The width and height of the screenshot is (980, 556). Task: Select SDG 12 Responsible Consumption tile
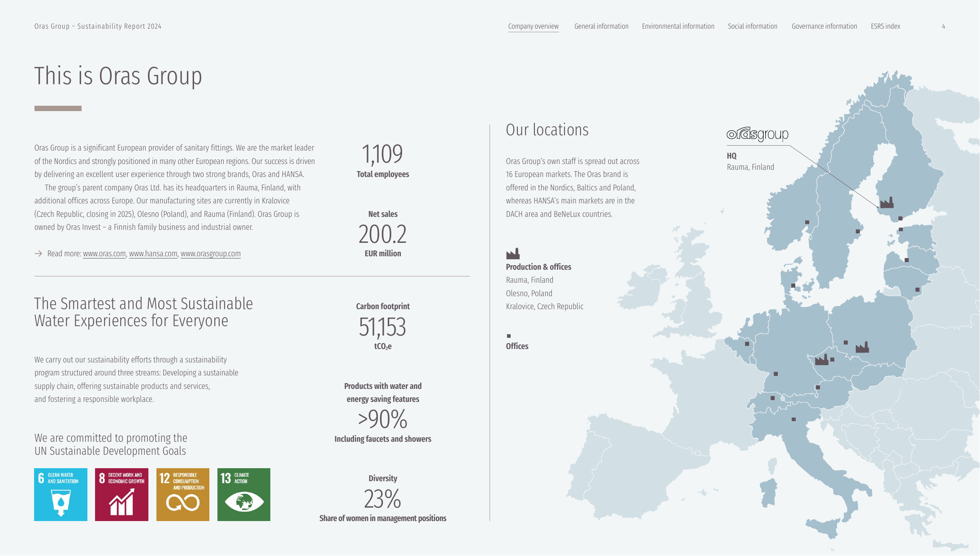(183, 495)
